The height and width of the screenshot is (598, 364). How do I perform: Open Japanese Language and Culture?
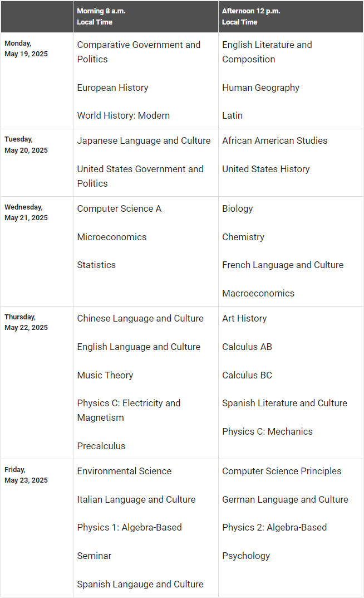(144, 140)
